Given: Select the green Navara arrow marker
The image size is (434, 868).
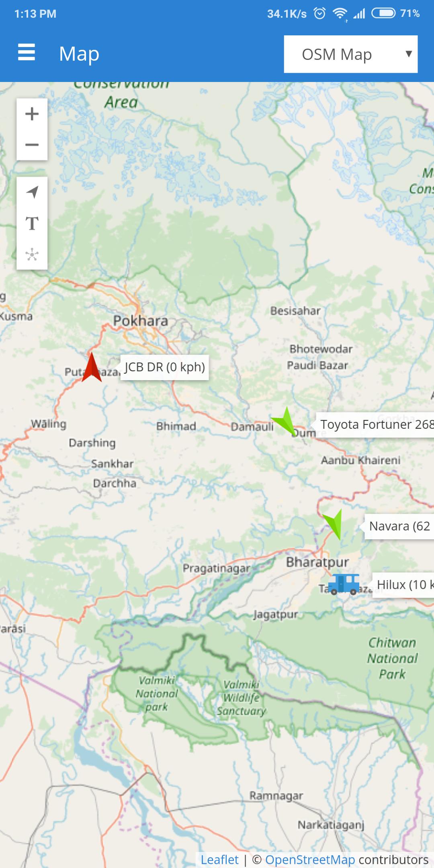Looking at the screenshot, I should [x=334, y=524].
